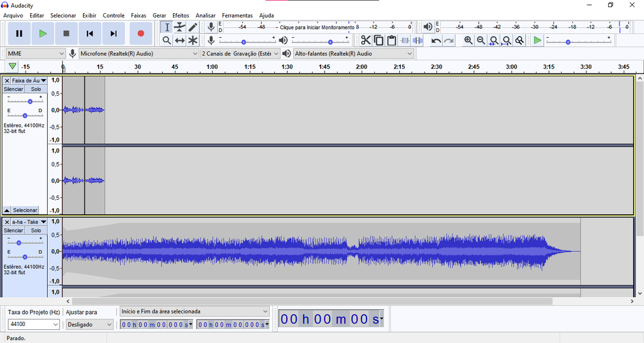Choose the Envelope tool
This screenshot has height=343, width=644.
(x=180, y=28)
